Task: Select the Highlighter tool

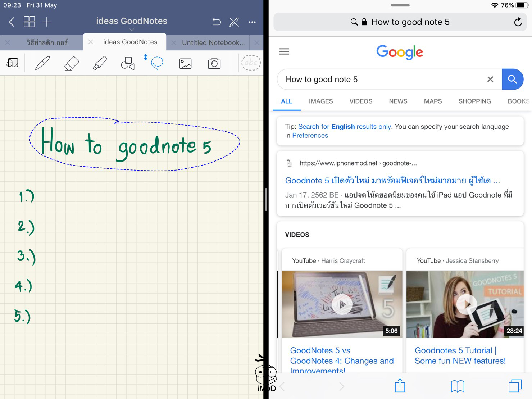Action: [x=100, y=63]
